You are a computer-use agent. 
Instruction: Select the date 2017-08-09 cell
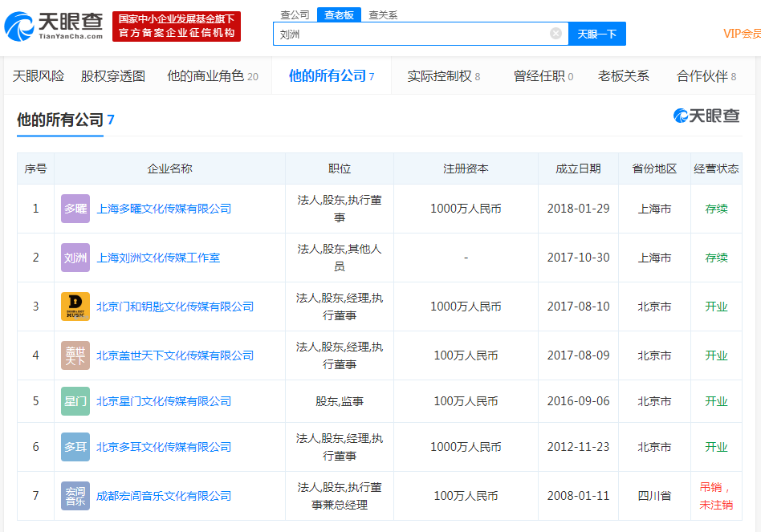[x=579, y=355]
